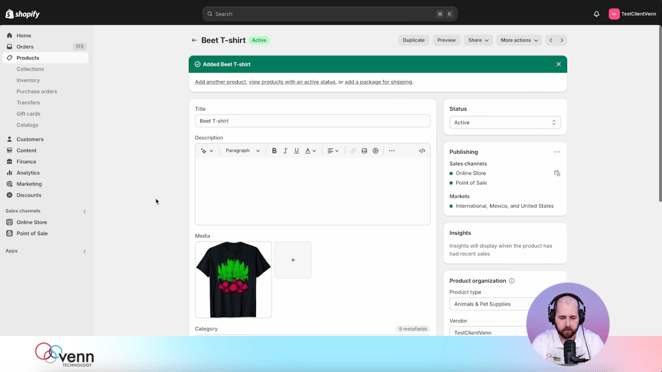Click the Shopify logo
Viewport: 662px width, 372px height.
tap(22, 14)
